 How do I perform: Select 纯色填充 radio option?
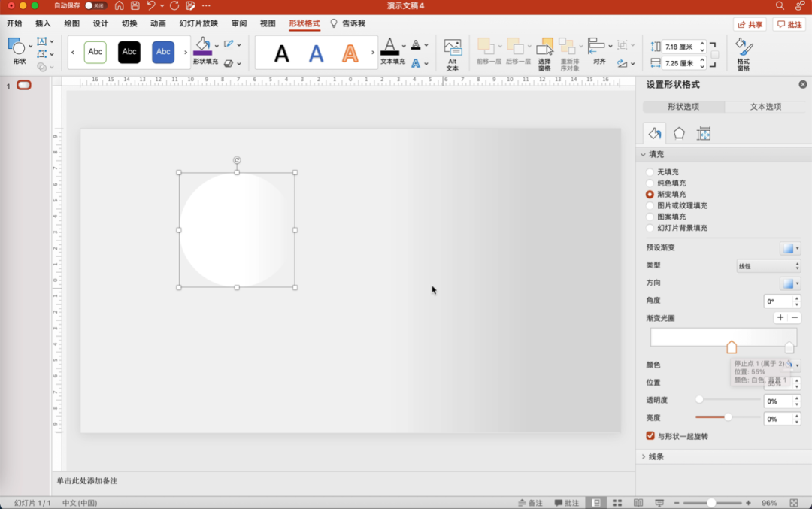650,183
